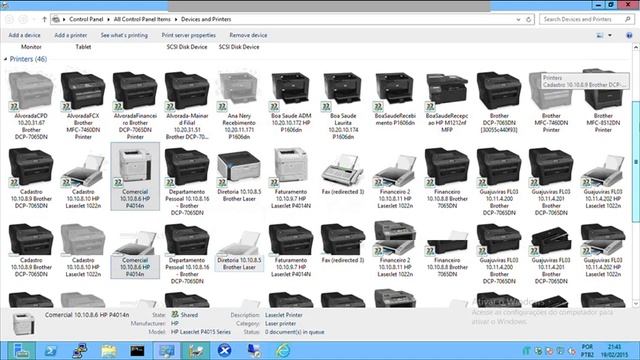This screenshot has height=360, width=640.
Task: Collapse the Printers (46) group
Action: pos(6,59)
